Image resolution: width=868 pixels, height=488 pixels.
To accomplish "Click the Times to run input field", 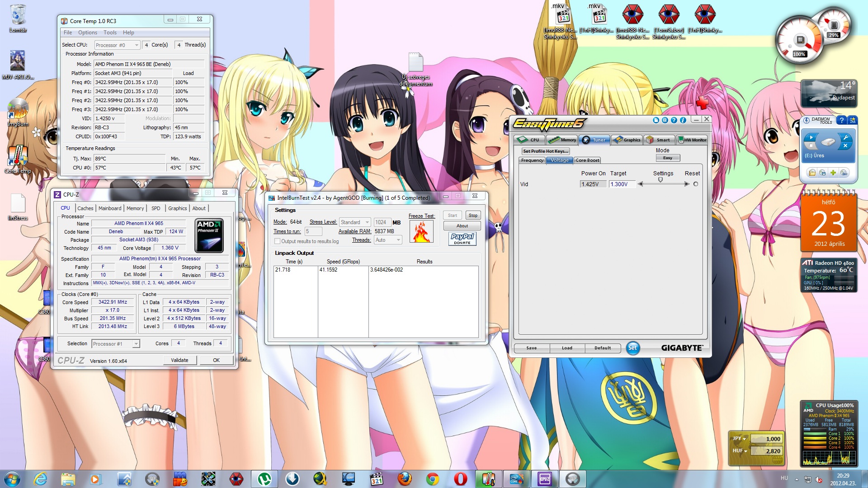I will click(313, 231).
